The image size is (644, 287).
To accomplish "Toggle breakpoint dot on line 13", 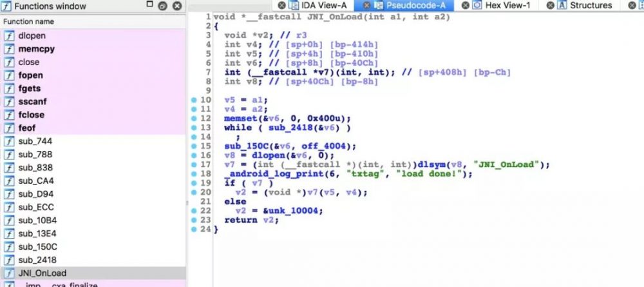I will coord(194,128).
